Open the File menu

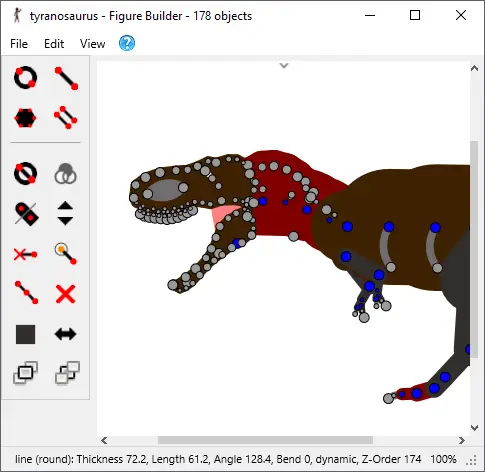19,44
